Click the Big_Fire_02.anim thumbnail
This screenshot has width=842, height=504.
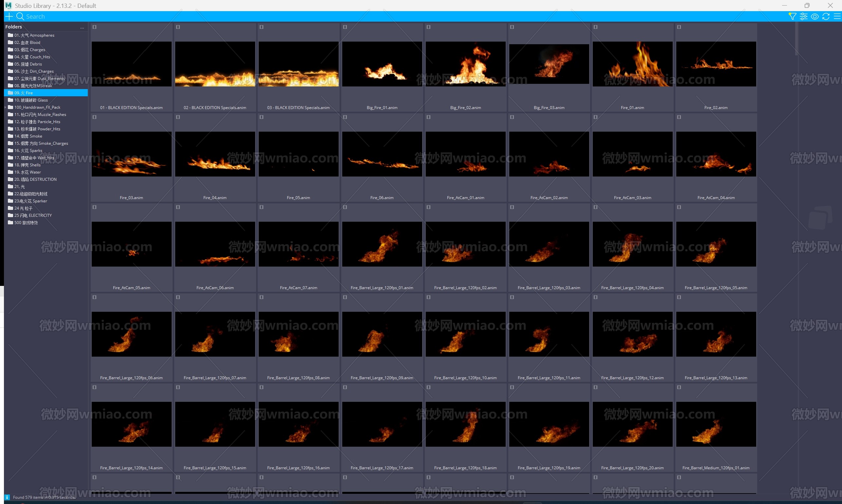point(466,64)
